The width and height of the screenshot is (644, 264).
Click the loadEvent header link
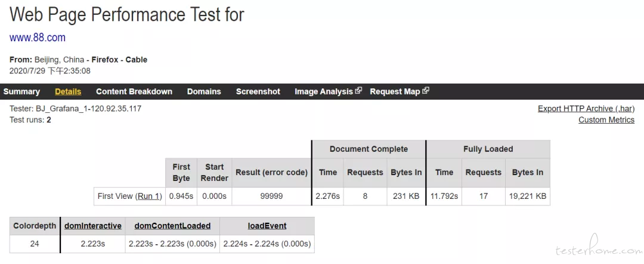[x=267, y=226]
